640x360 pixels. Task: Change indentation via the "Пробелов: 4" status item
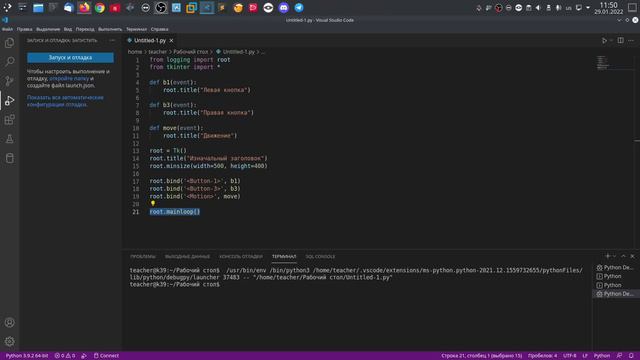coord(542,356)
